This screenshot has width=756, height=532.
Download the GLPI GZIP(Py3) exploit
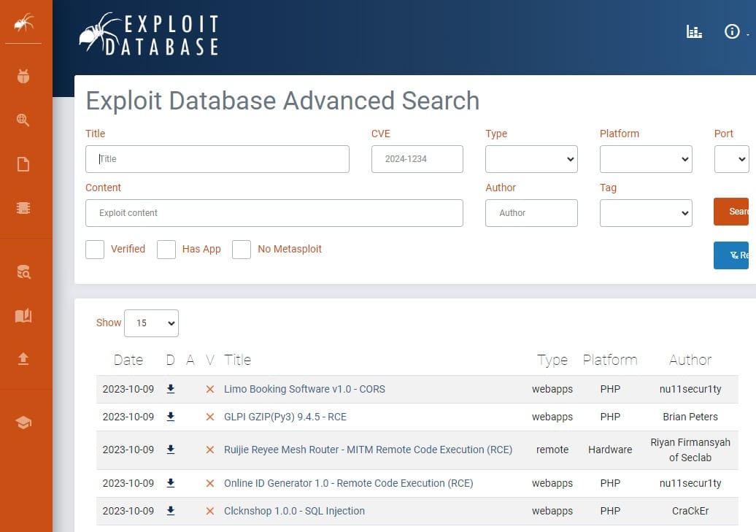[x=171, y=417]
